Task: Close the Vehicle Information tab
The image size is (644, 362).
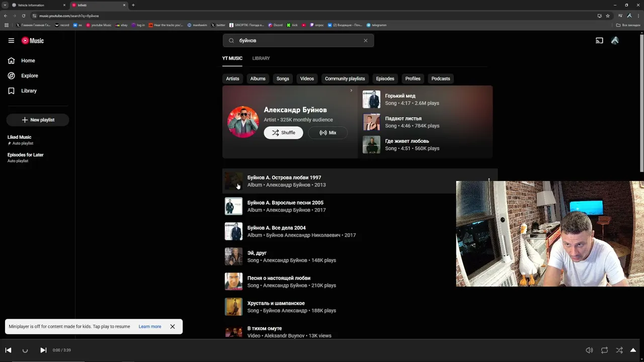Action: tap(64, 5)
